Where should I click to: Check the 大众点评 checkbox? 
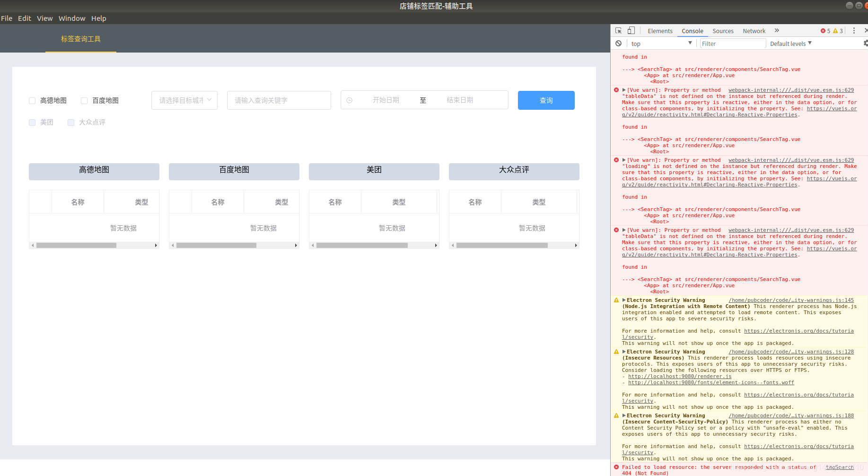click(71, 123)
